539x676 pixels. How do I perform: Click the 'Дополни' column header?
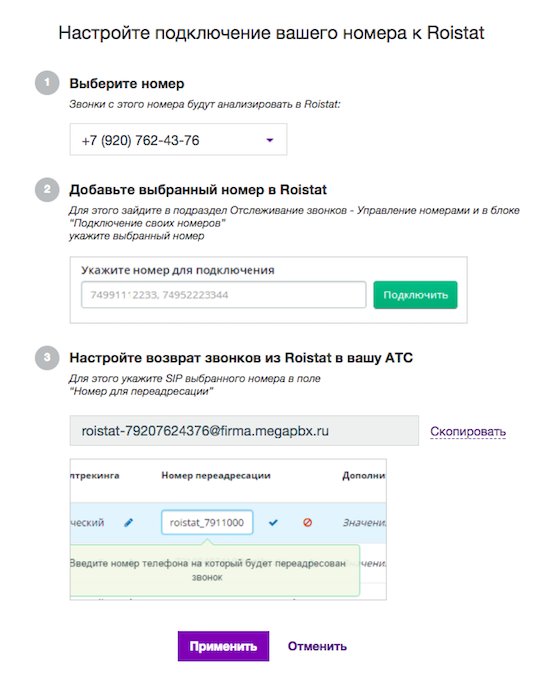pyautogui.click(x=364, y=476)
